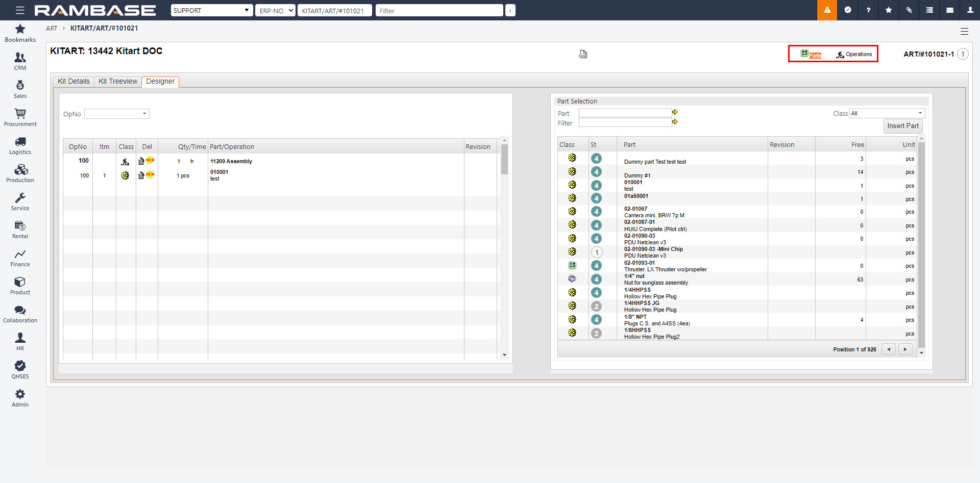Open the Logistics module in sidebar

(20, 145)
